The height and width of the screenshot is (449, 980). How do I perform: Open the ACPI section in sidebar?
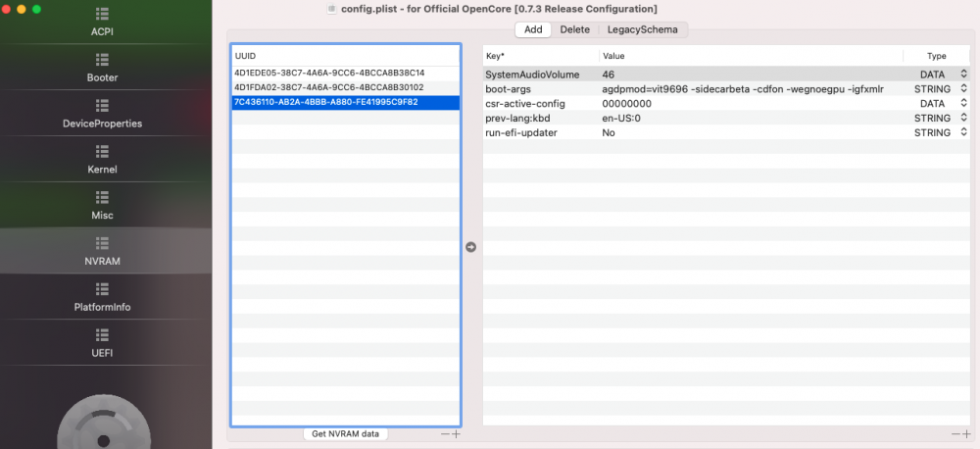(x=102, y=22)
